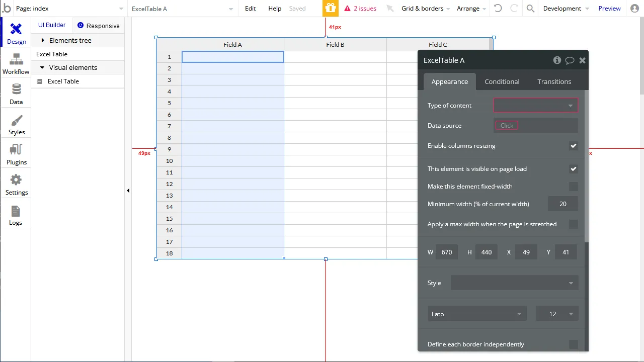
Task: Open the Styles panel
Action: [x=16, y=124]
